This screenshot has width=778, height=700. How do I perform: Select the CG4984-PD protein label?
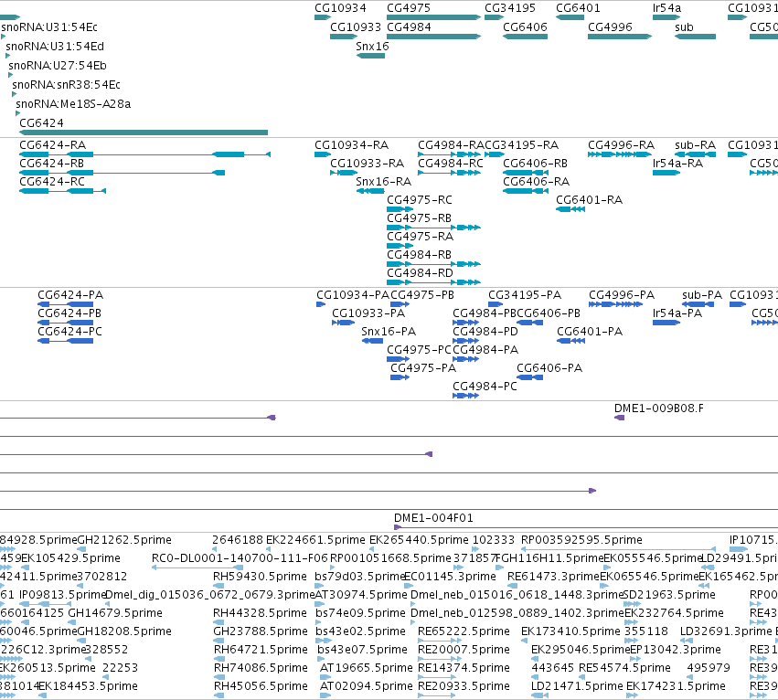485,332
